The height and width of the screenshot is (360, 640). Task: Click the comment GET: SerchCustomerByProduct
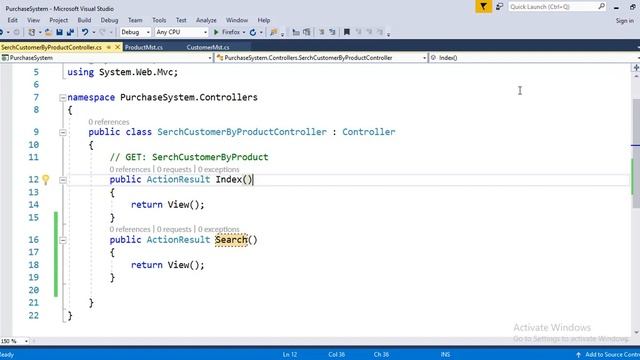coord(189,157)
